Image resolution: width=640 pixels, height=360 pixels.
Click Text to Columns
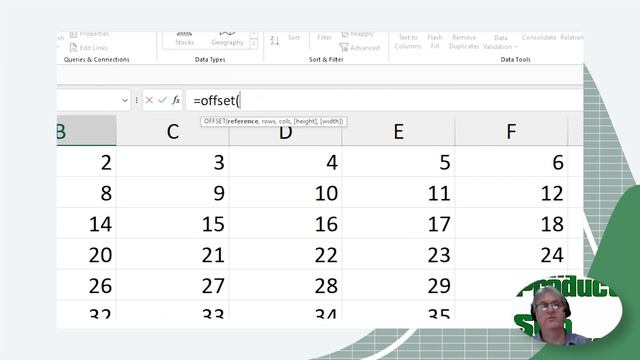pyautogui.click(x=407, y=42)
